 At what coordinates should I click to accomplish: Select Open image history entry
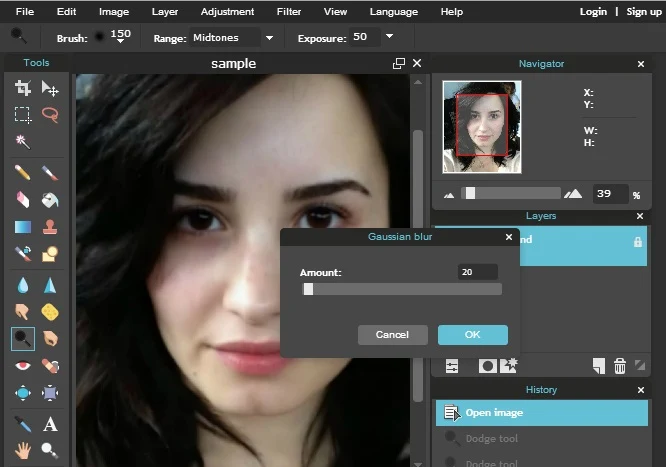click(542, 413)
